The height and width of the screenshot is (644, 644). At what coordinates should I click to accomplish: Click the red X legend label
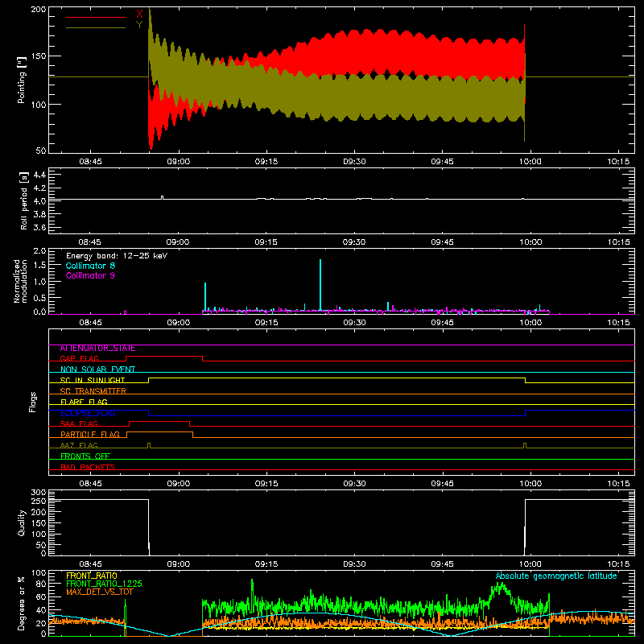pyautogui.click(x=139, y=14)
